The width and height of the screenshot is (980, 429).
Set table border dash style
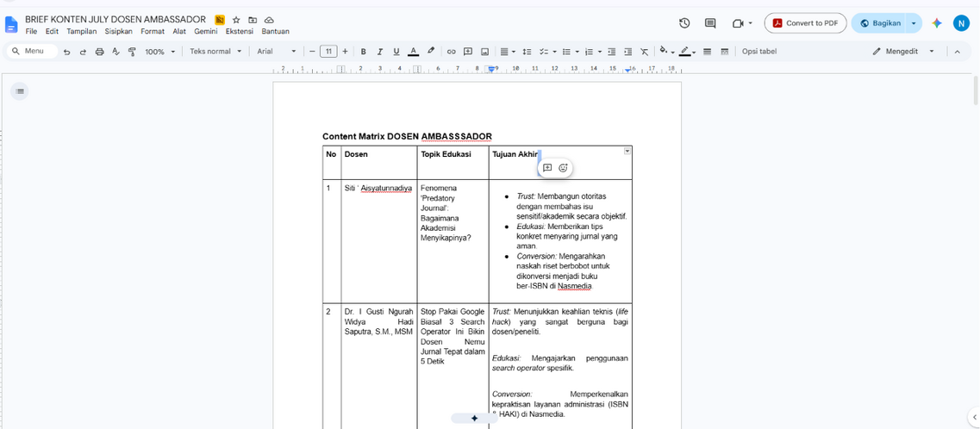coord(724,52)
